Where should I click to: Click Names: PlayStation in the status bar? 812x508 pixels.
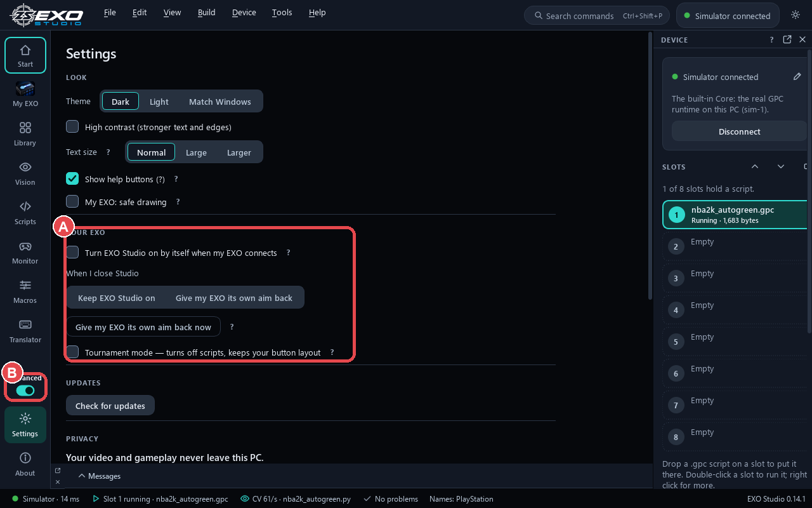pyautogui.click(x=461, y=499)
